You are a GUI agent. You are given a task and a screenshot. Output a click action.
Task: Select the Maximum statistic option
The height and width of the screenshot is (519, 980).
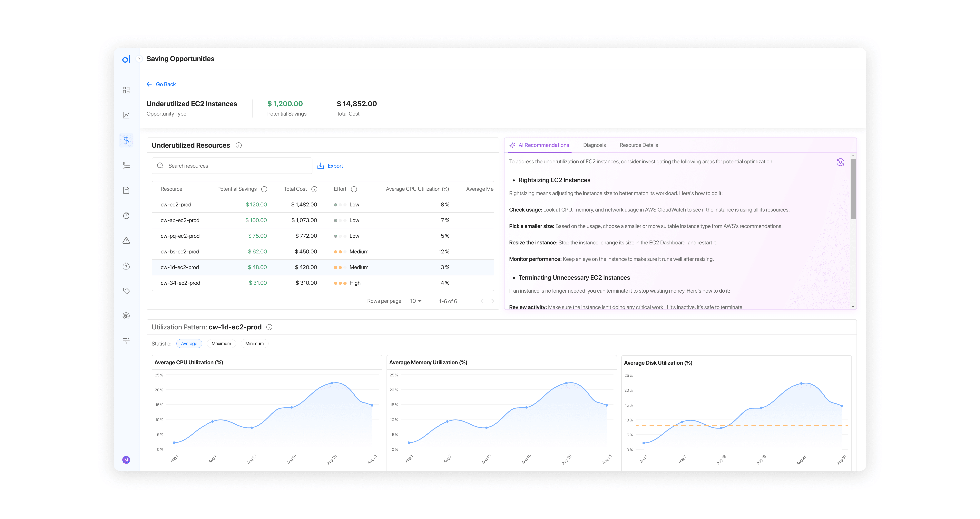[x=221, y=344]
